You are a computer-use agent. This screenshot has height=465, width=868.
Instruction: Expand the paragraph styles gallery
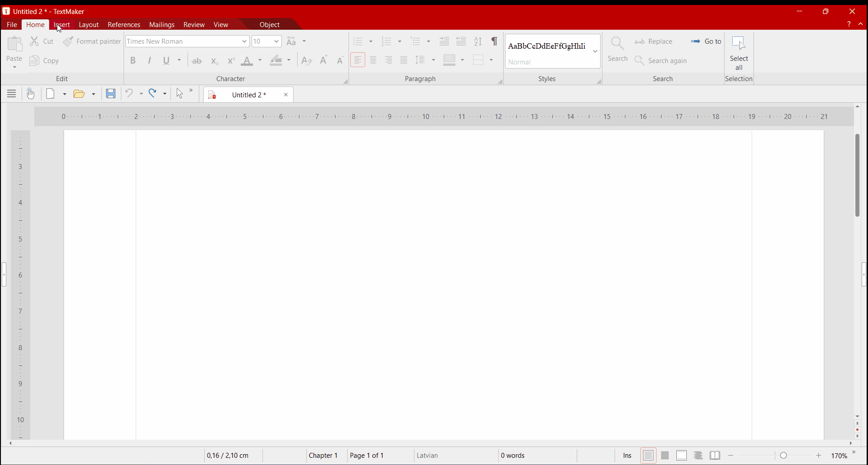(x=595, y=51)
